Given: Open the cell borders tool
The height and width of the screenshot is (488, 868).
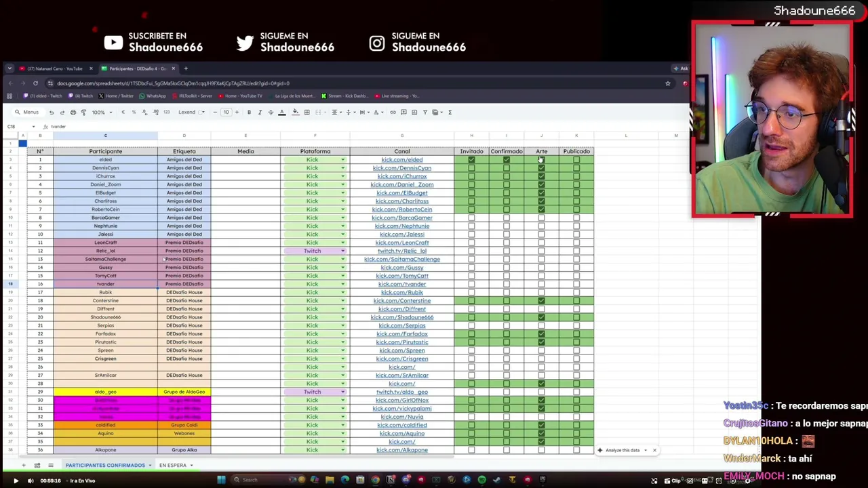Looking at the screenshot, I should pyautogui.click(x=307, y=113).
